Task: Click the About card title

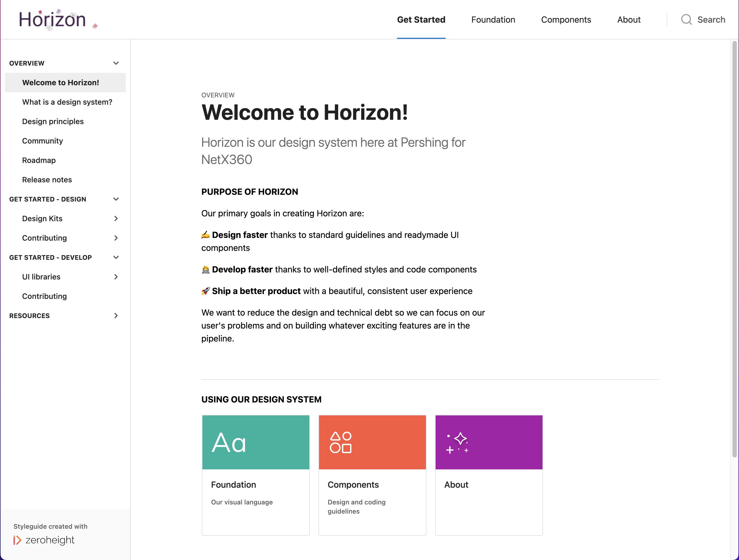Action: 456,484
